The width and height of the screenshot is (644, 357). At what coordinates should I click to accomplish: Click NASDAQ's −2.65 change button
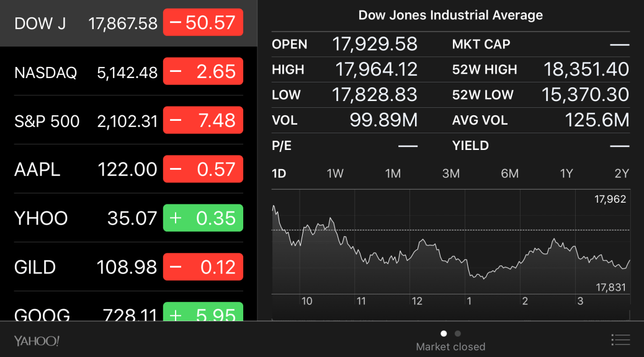[203, 71]
